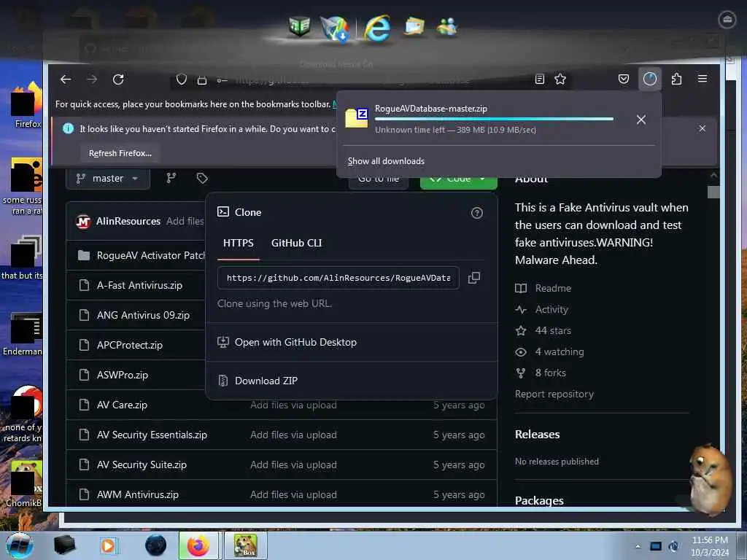Screen dimensions: 747x560
Task: Open clone help question mark icon
Action: [x=477, y=213]
